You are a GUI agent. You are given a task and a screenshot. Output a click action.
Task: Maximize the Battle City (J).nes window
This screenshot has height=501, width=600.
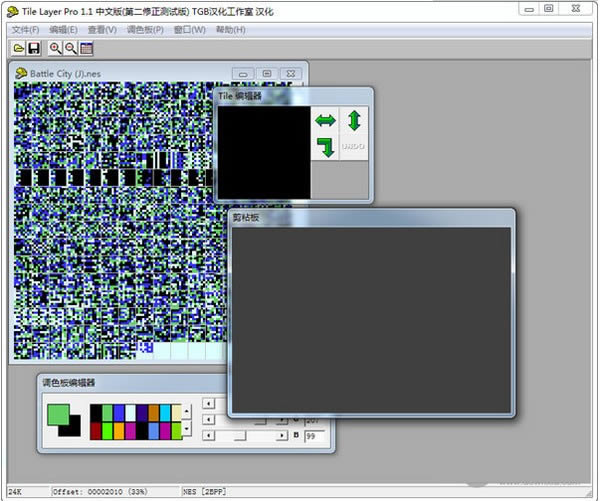[x=267, y=73]
